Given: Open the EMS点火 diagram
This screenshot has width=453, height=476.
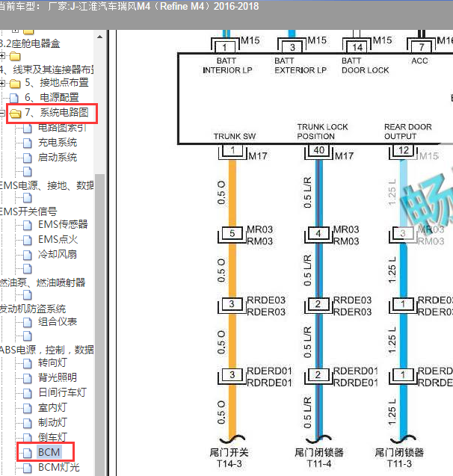Looking at the screenshot, I should 58,239.
